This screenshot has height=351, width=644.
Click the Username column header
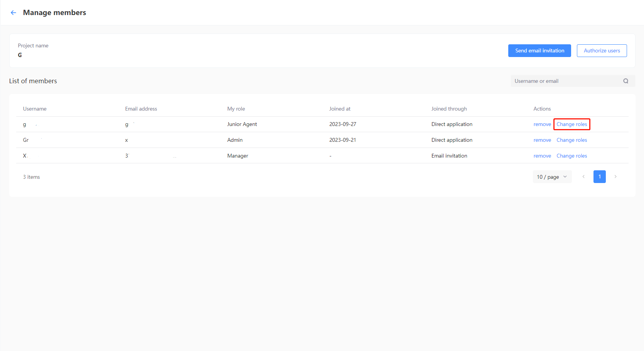[x=35, y=109]
